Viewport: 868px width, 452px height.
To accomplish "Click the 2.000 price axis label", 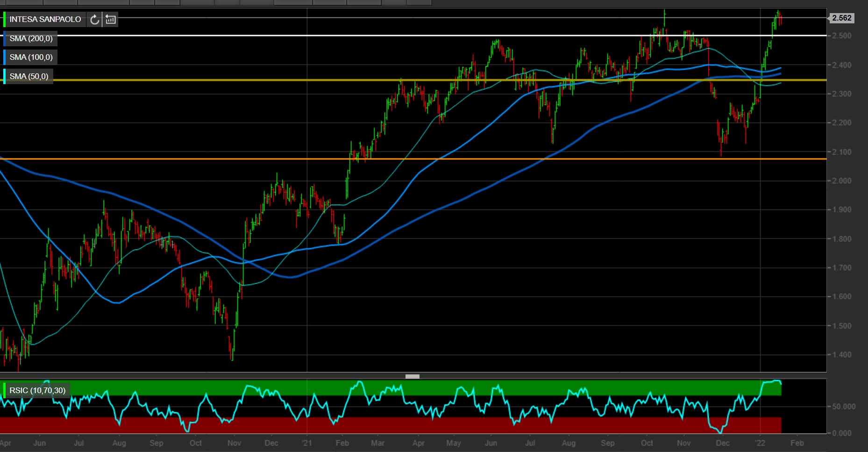I will pos(842,181).
